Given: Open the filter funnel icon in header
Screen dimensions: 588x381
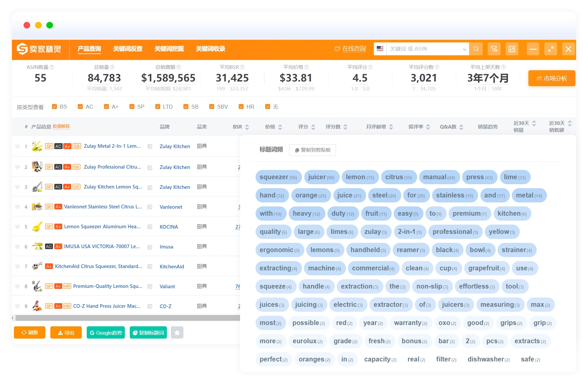Looking at the screenshot, I should 494,49.
